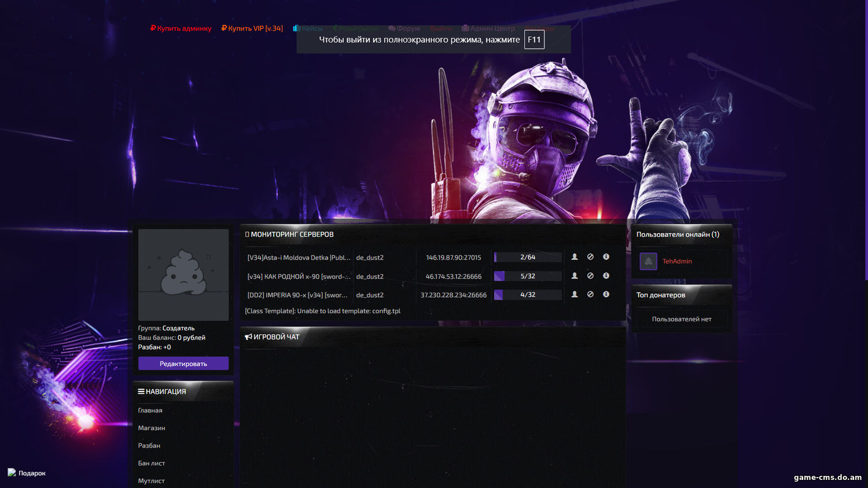Click the Пользователи онлайн (1) heading
This screenshot has width=868, height=488.
pos(678,234)
